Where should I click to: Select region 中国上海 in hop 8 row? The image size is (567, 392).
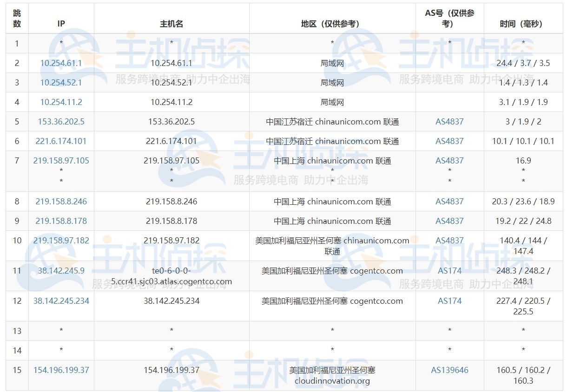click(332, 202)
